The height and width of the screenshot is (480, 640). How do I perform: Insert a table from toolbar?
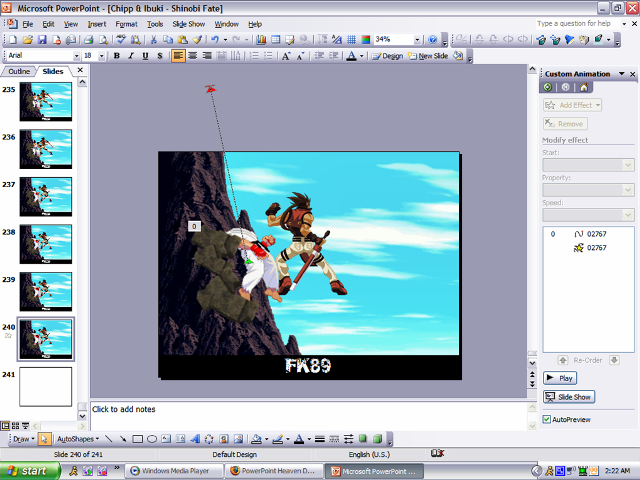click(x=276, y=40)
